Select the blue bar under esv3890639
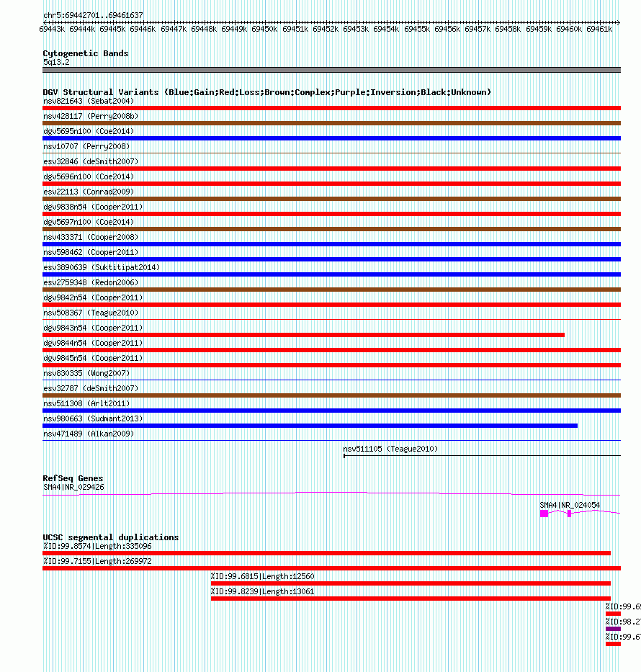Screen dimensions: 641x672 pos(331,274)
